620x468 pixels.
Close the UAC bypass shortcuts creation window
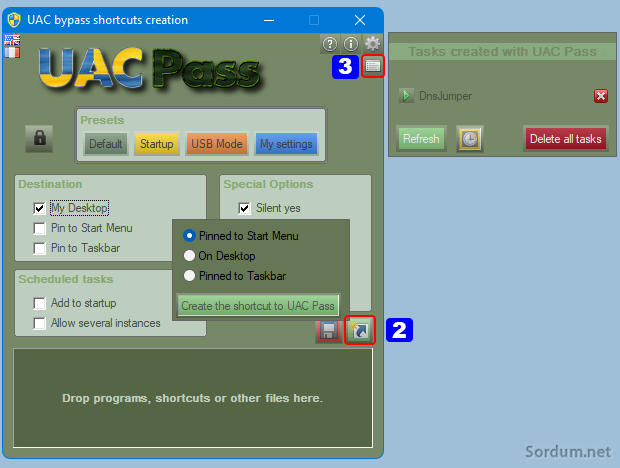click(360, 20)
